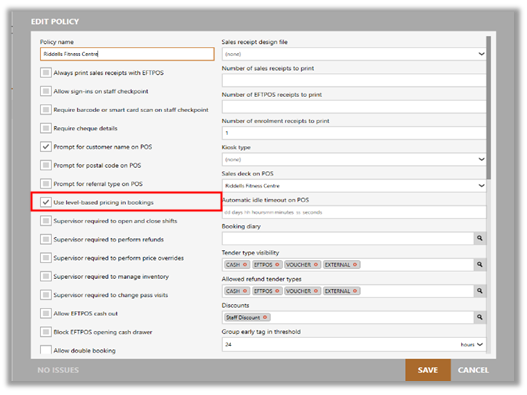Enable Require cheque details checkbox
The width and height of the screenshot is (527, 395).
pos(46,128)
